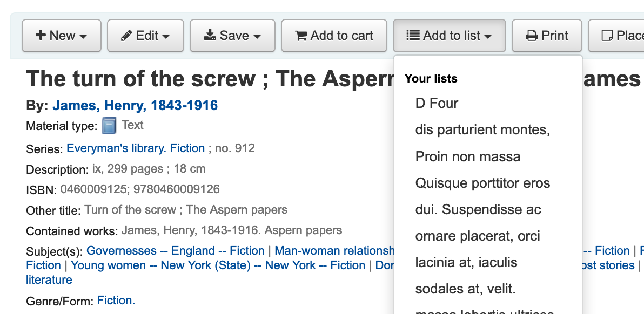Click the Print button
Screen dimensions: 644x314
click(547, 36)
